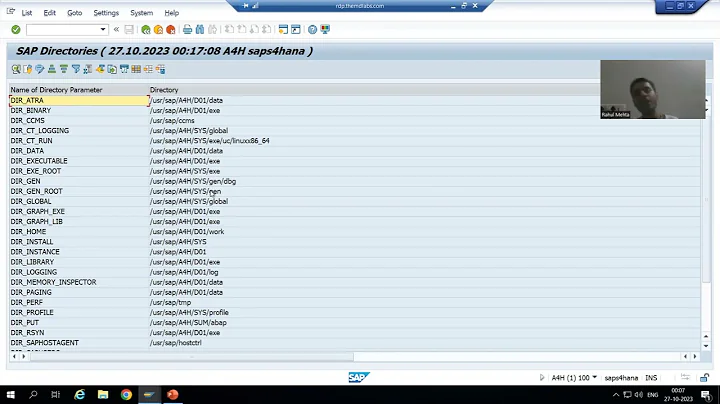The width and height of the screenshot is (720, 404).
Task: Click the red Cancel icon
Action: (171, 30)
